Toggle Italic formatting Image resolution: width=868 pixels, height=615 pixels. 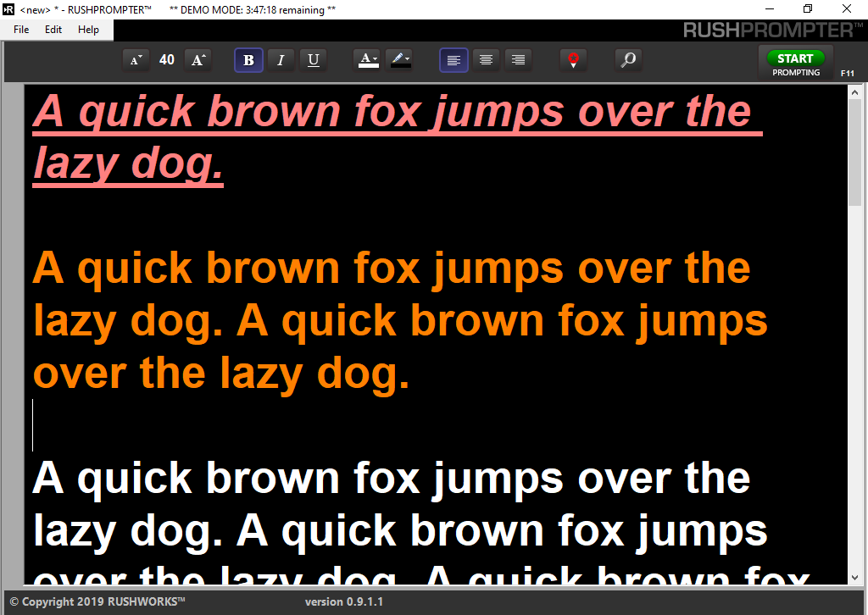pyautogui.click(x=281, y=60)
